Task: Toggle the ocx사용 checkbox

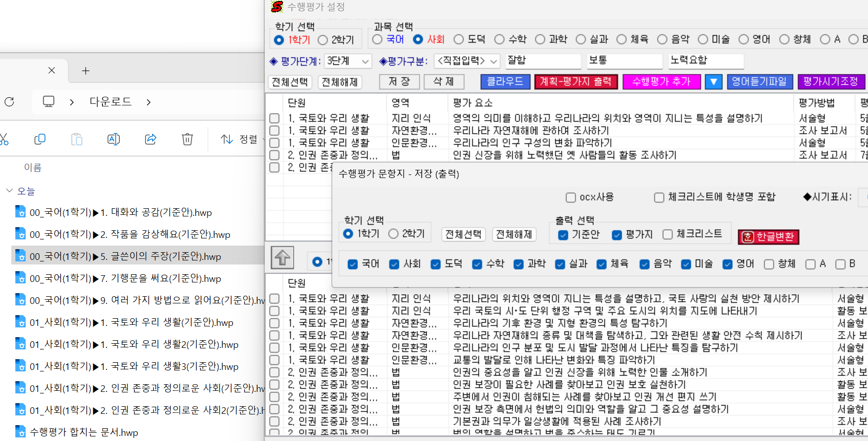Action: click(x=571, y=197)
